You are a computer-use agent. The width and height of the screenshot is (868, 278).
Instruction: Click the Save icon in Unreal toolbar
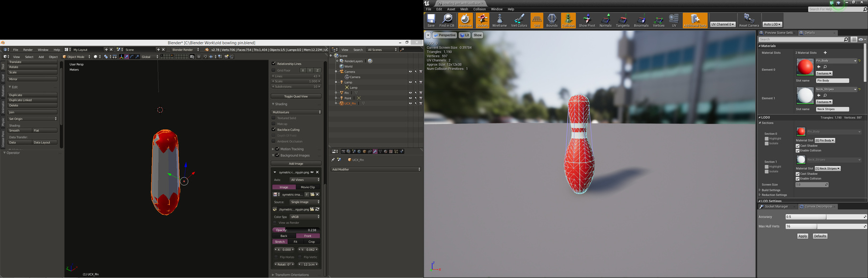[431, 20]
